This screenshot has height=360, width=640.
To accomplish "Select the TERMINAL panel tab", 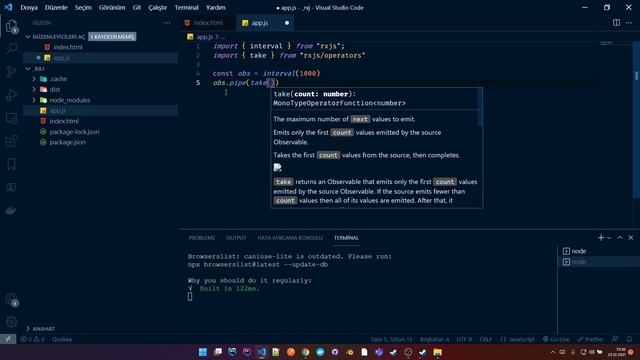I will [x=346, y=238].
